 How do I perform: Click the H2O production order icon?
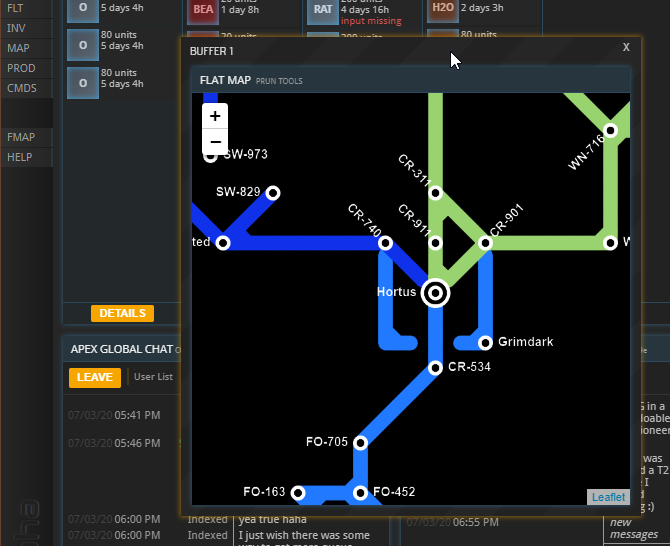pos(443,9)
